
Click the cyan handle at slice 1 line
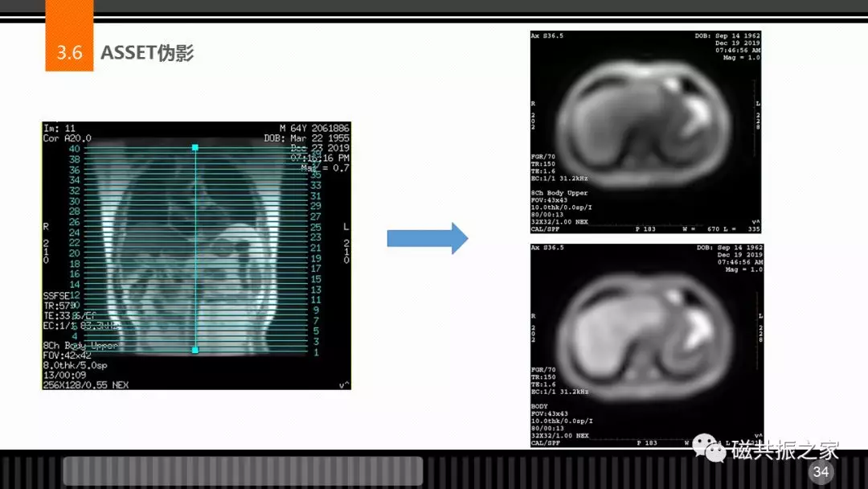coord(194,350)
